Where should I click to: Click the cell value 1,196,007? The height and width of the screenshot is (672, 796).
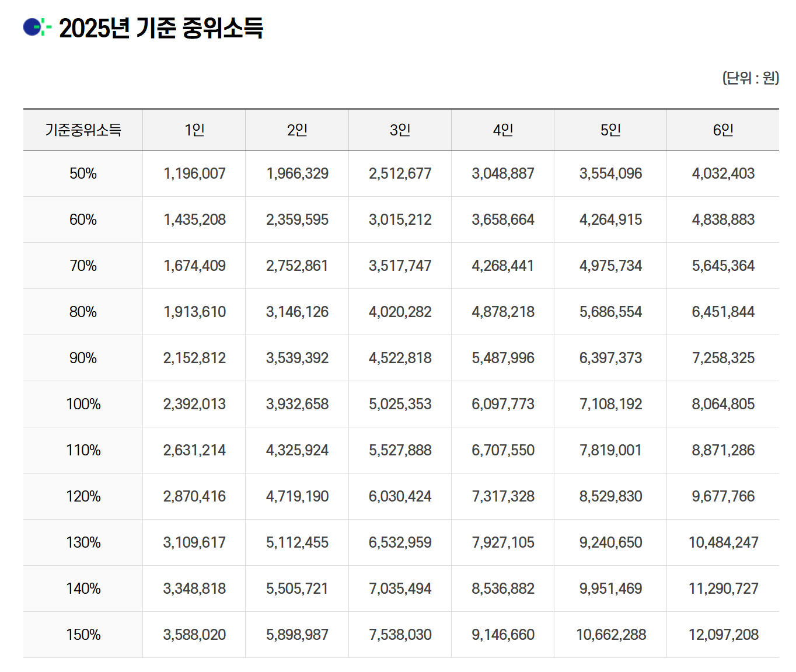click(x=194, y=173)
